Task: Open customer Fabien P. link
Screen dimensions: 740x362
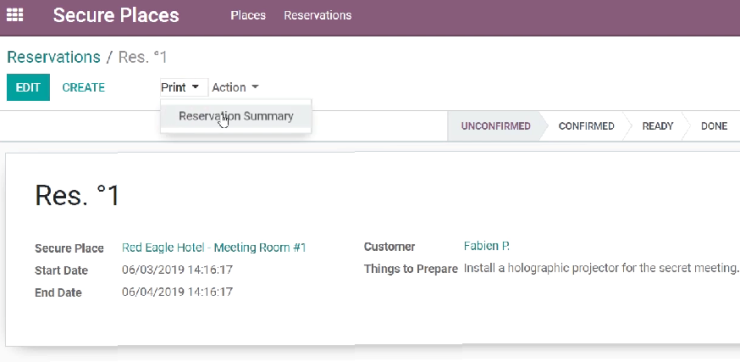Action: [487, 246]
